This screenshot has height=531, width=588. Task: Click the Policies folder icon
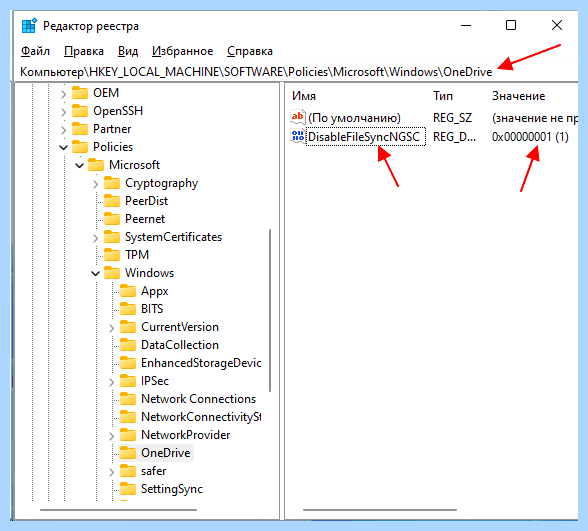tap(80, 147)
